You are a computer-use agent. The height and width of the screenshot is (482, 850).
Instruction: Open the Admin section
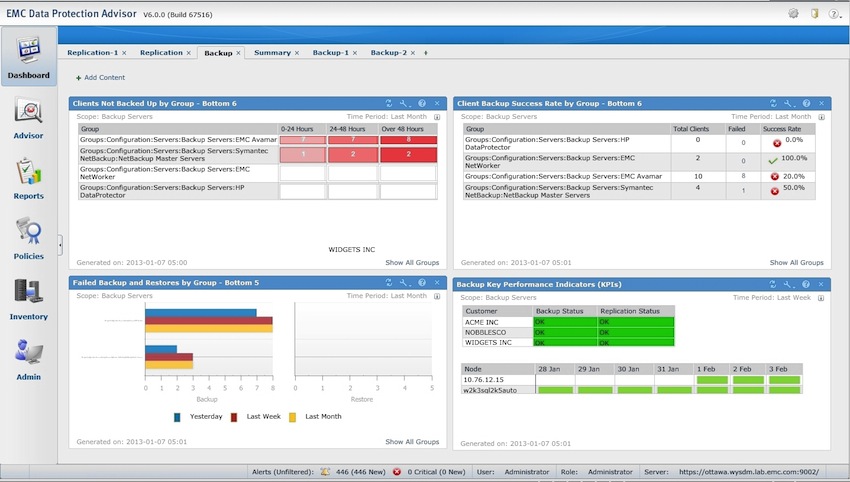coord(28,360)
